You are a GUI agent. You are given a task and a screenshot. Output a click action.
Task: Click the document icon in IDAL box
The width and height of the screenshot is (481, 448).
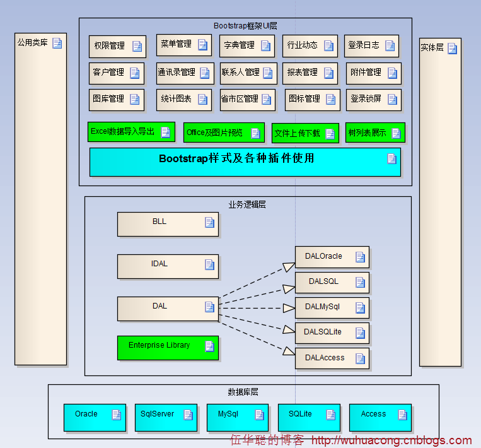[209, 265]
